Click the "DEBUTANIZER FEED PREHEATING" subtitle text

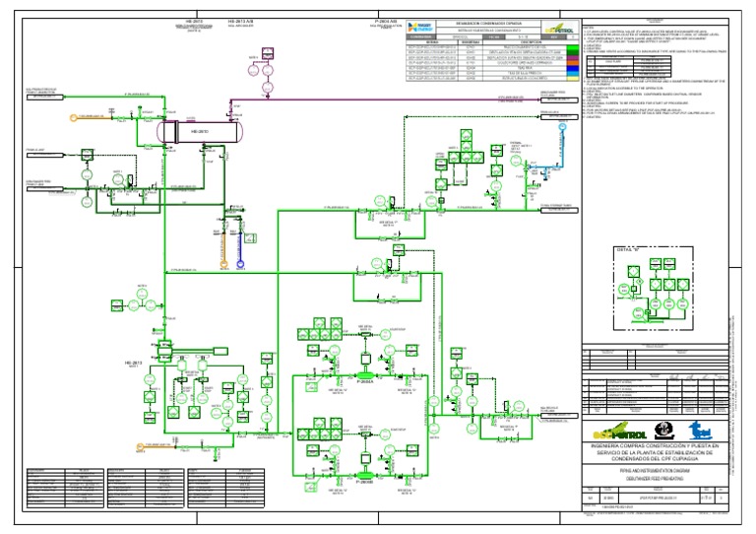point(655,479)
